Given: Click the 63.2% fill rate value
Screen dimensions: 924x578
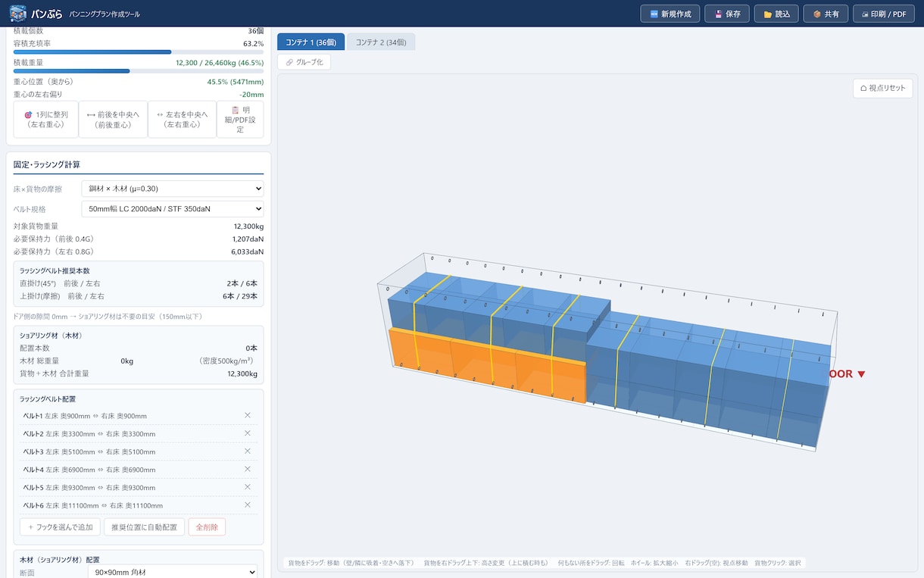Looking at the screenshot, I should pos(253,44).
